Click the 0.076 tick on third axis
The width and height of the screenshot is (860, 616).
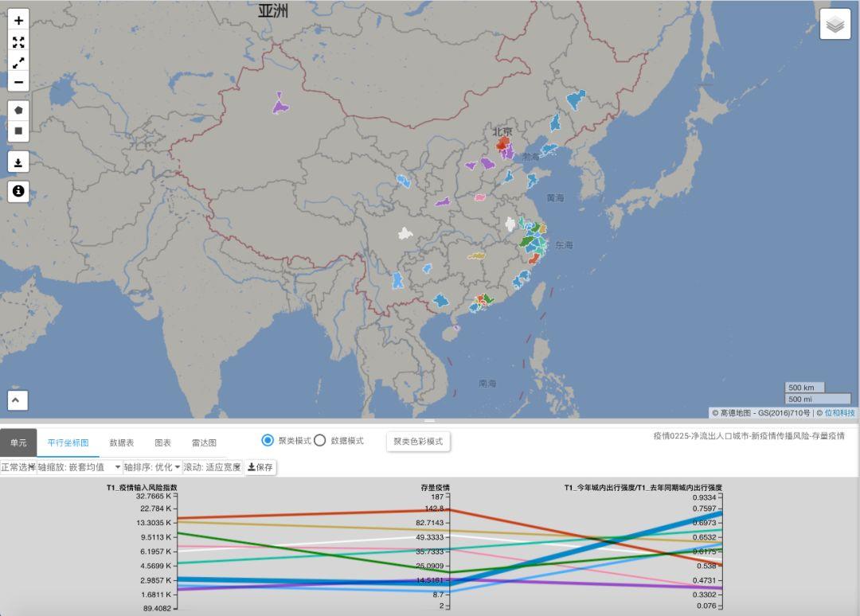(x=706, y=606)
